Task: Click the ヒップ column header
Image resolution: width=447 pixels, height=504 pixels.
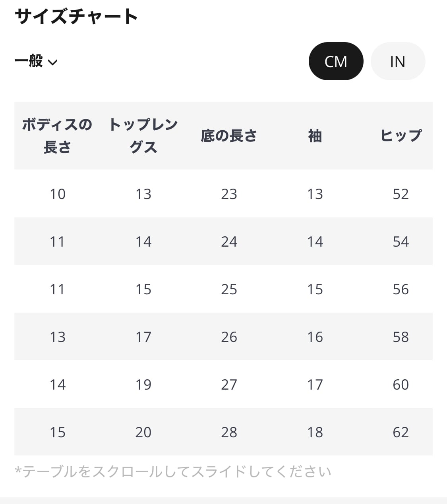Action: click(401, 136)
